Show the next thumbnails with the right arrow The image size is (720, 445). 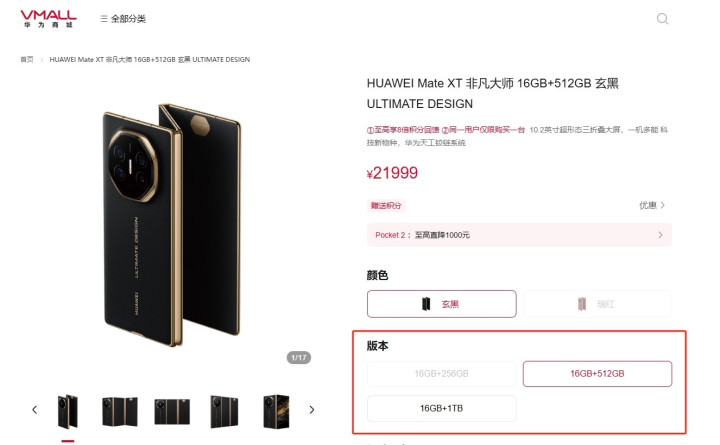point(312,410)
